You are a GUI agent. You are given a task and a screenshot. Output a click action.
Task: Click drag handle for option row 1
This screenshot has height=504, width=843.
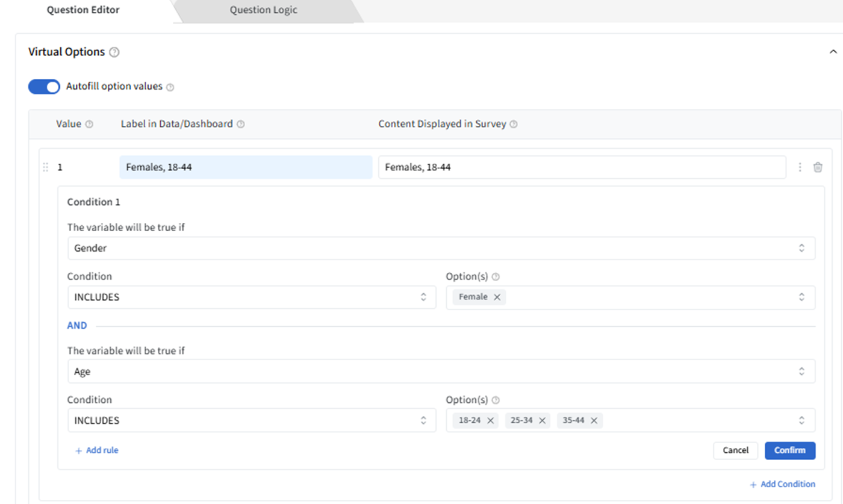click(45, 167)
